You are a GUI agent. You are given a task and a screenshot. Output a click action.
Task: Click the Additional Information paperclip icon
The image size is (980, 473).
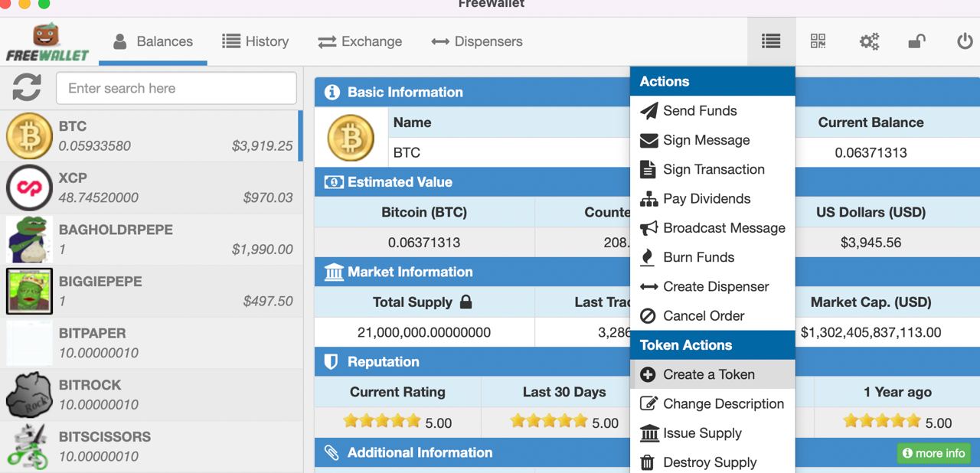(332, 452)
